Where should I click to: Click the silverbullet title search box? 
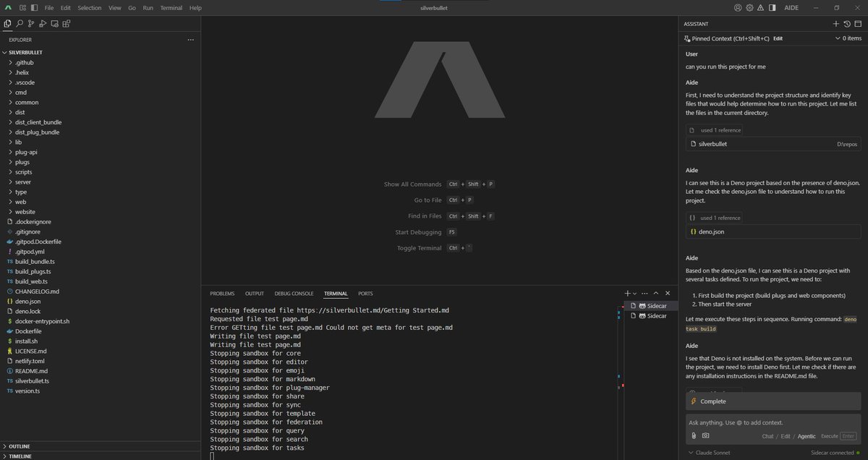coord(434,7)
